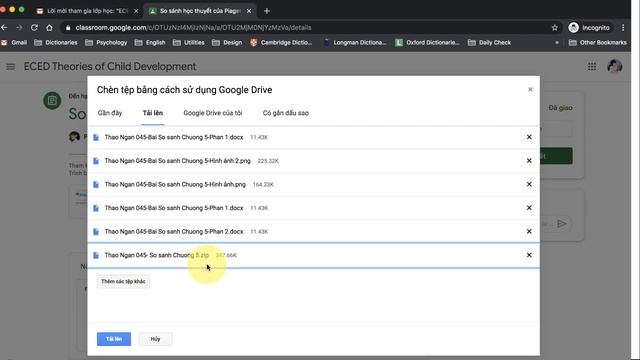This screenshot has width=640, height=360.
Task: Click the blue Tải lên upload button
Action: 114,339
